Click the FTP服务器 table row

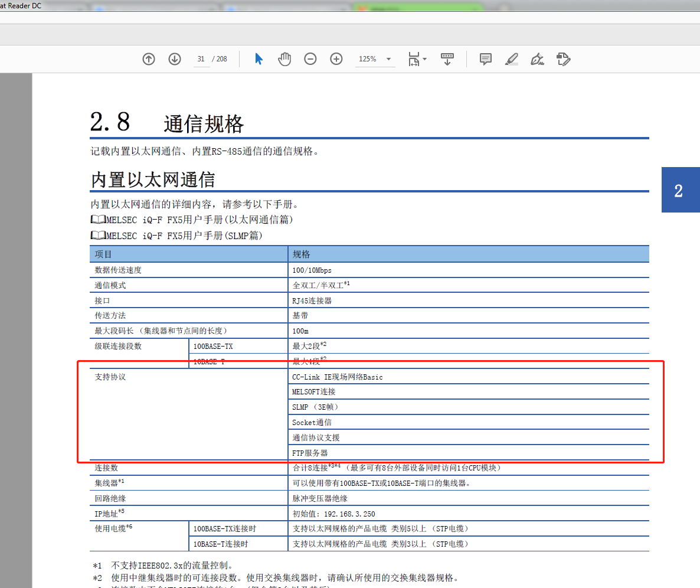[310, 453]
